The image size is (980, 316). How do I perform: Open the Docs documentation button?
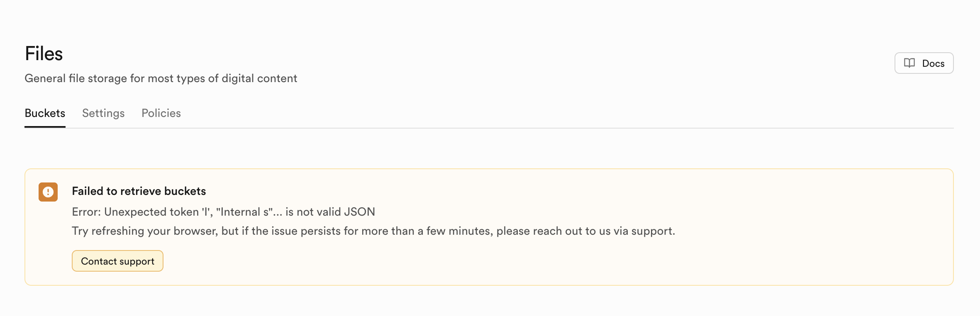coord(924,63)
